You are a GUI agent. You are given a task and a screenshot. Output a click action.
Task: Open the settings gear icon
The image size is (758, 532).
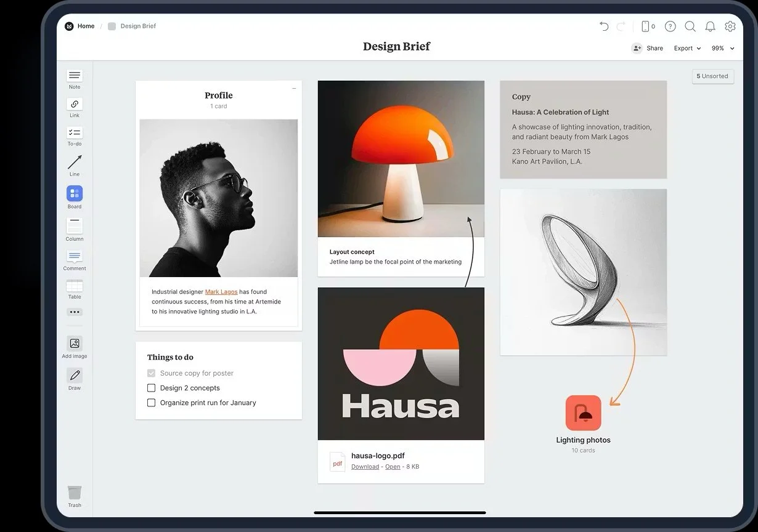(730, 26)
